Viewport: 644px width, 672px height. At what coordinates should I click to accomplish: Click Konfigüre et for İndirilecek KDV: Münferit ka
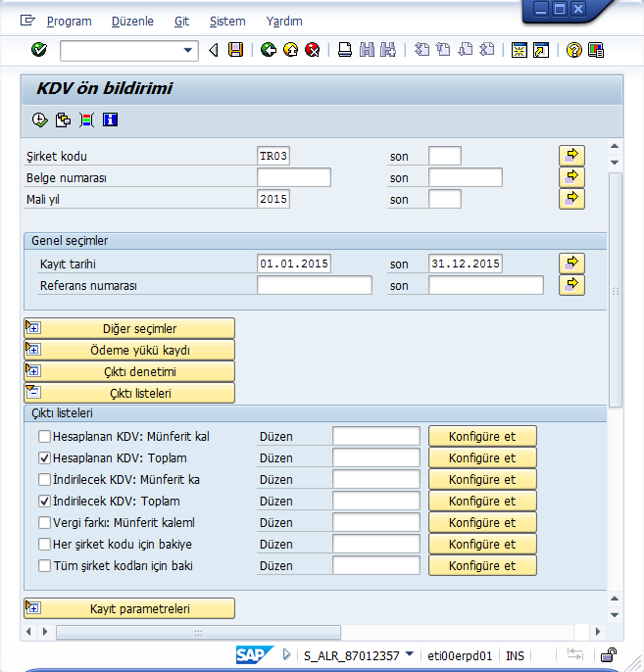tap(482, 479)
